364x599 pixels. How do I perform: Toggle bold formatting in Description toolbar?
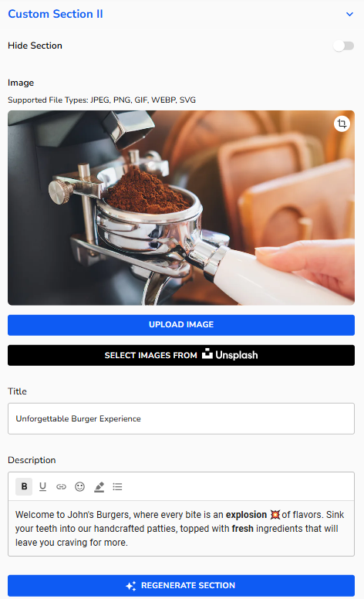click(x=24, y=486)
